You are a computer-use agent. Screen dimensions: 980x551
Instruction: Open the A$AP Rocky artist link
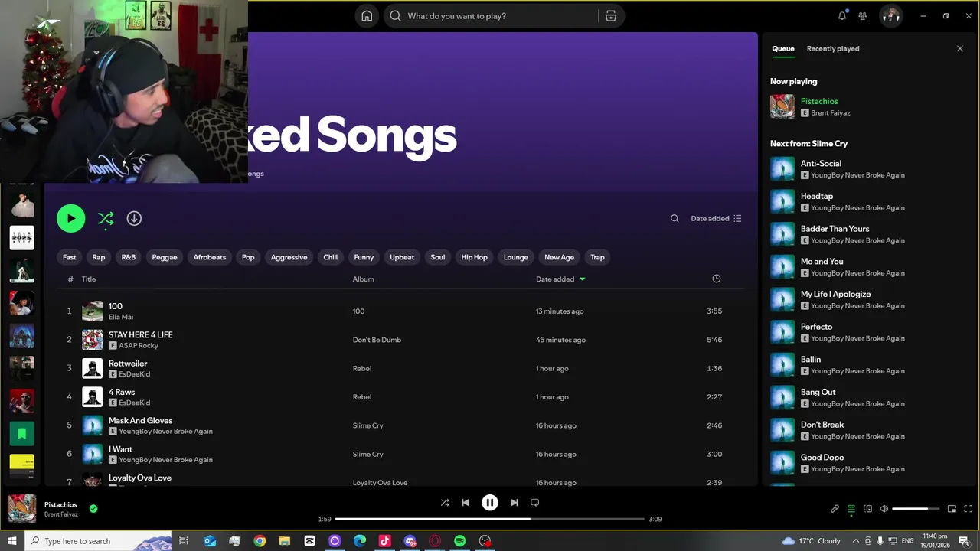[139, 346]
